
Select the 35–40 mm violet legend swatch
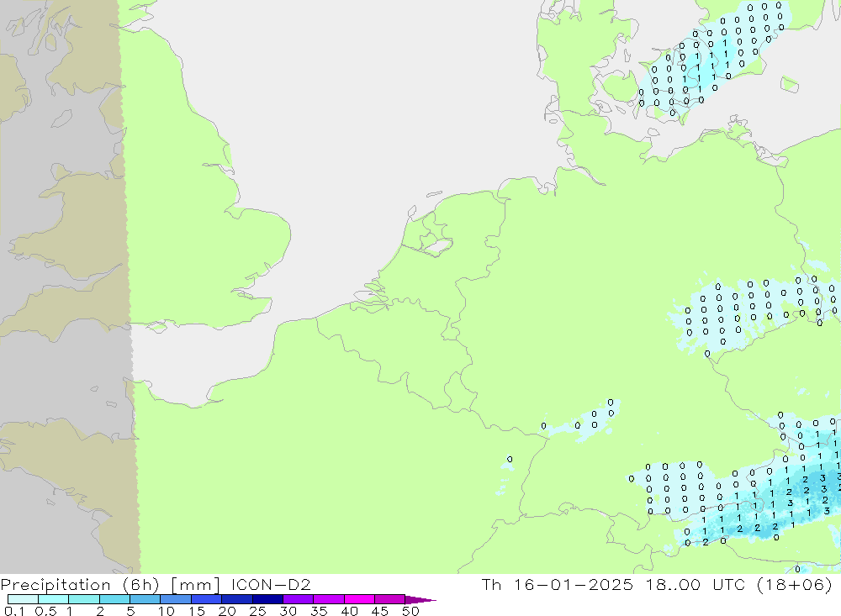[329, 599]
